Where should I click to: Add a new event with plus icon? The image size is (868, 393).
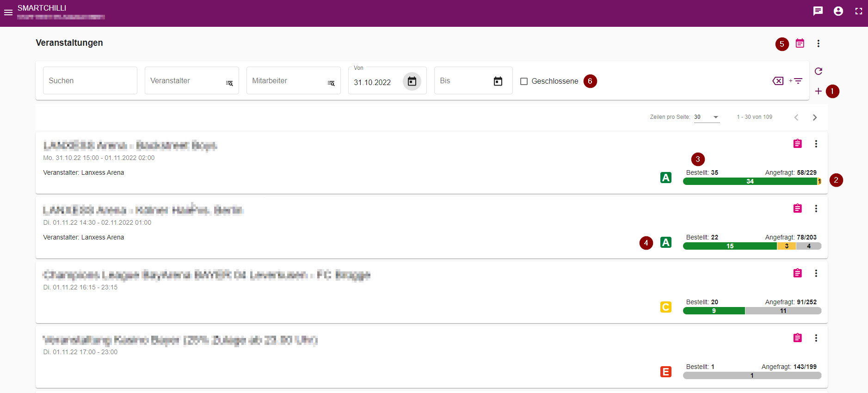pyautogui.click(x=818, y=91)
